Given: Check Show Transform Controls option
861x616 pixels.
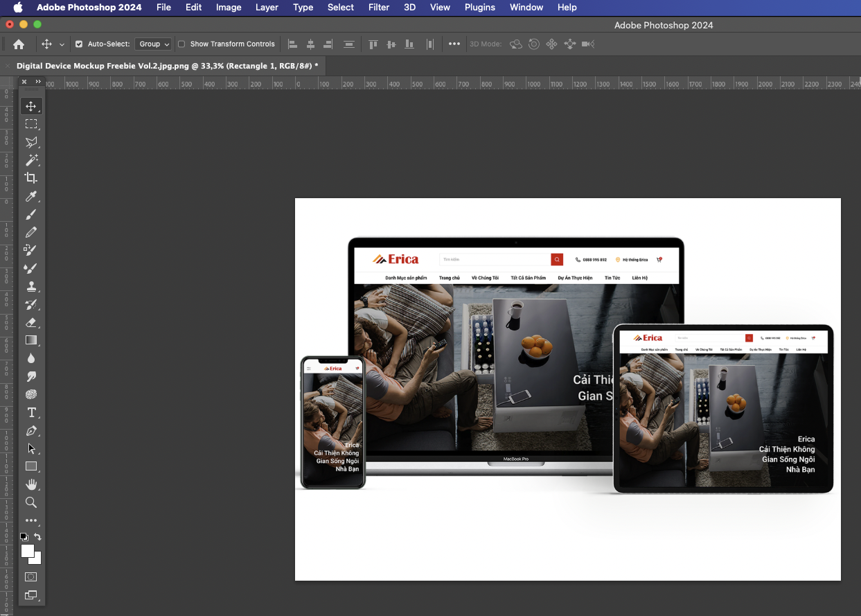Looking at the screenshot, I should pos(180,44).
